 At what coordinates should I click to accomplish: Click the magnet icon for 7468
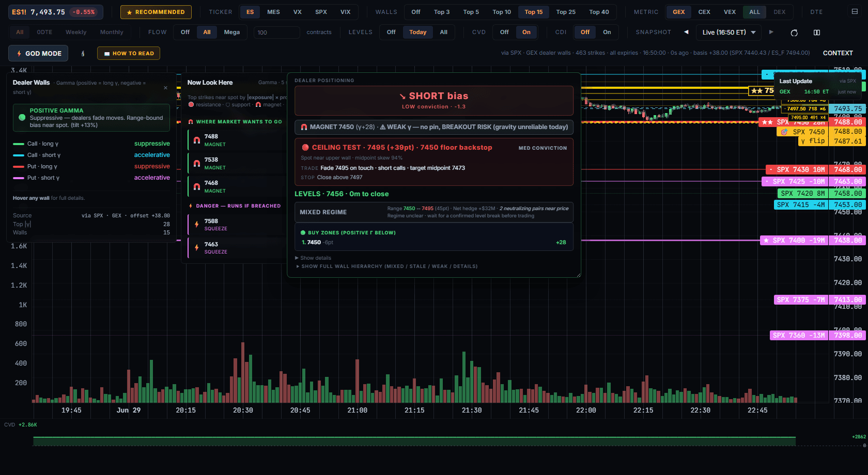click(x=197, y=186)
